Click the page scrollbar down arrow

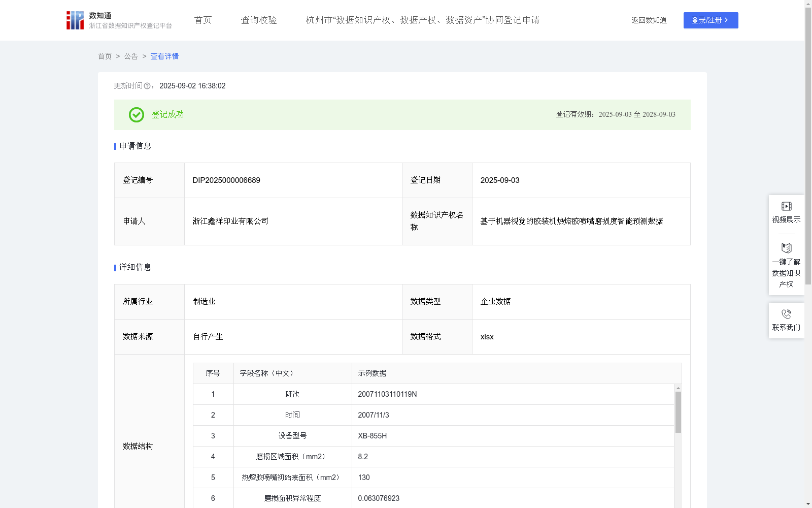coord(808,504)
